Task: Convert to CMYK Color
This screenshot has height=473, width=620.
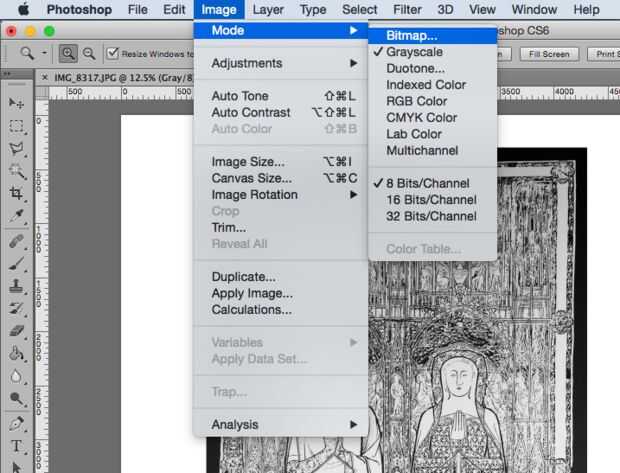Action: pyautogui.click(x=432, y=117)
